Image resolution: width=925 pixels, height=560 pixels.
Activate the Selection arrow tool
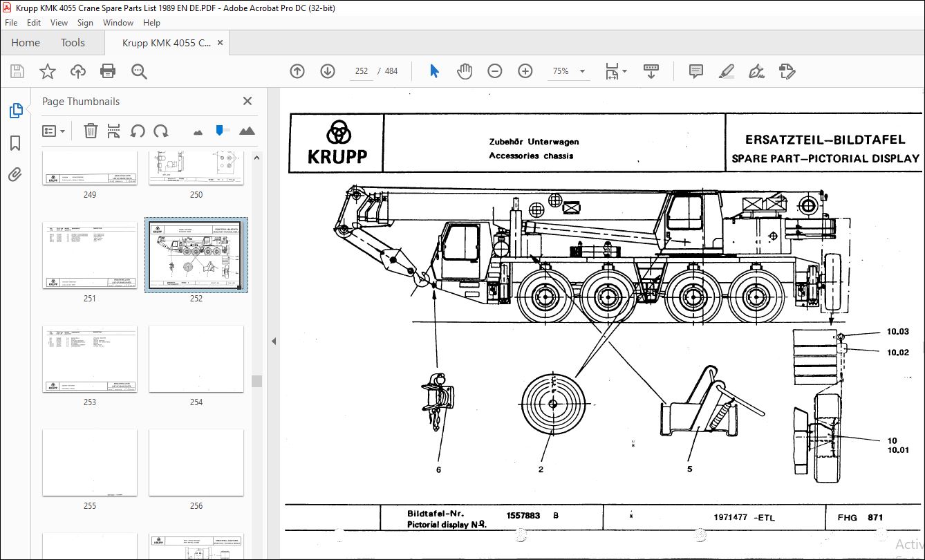pyautogui.click(x=434, y=71)
